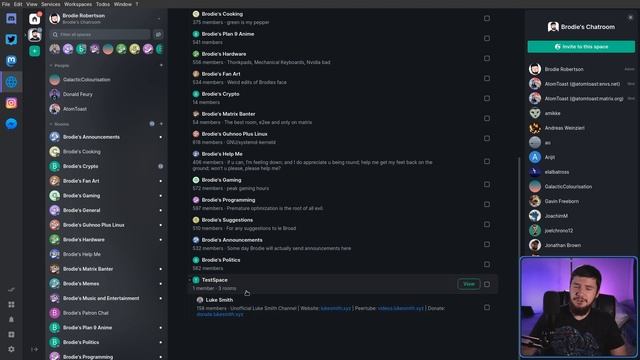Screen dimensions: 640x360
Task: Open the workspaces grid icon in bottom sidebar
Action: click(11, 304)
